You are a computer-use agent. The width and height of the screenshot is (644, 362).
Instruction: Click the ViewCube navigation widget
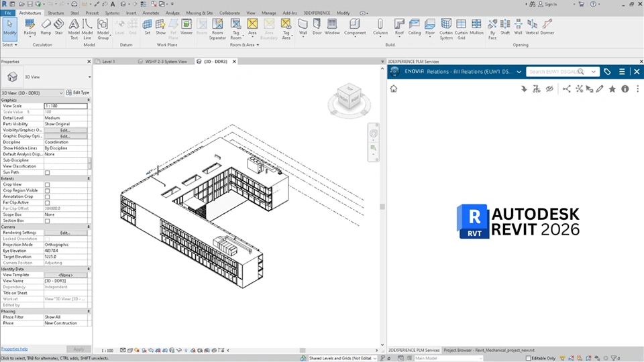(x=349, y=99)
